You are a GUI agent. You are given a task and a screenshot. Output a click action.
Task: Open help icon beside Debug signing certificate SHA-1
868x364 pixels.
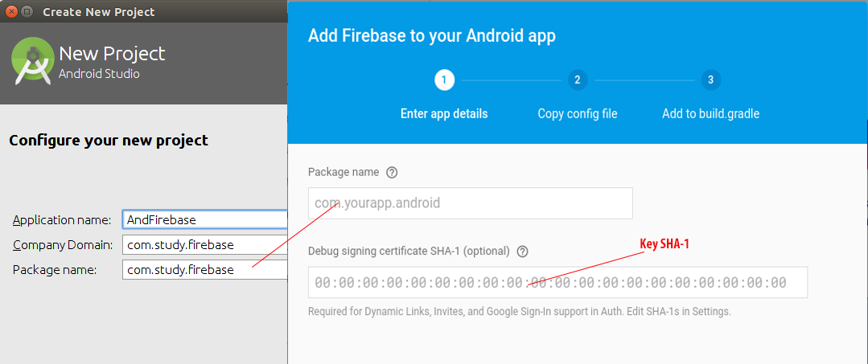tap(522, 252)
